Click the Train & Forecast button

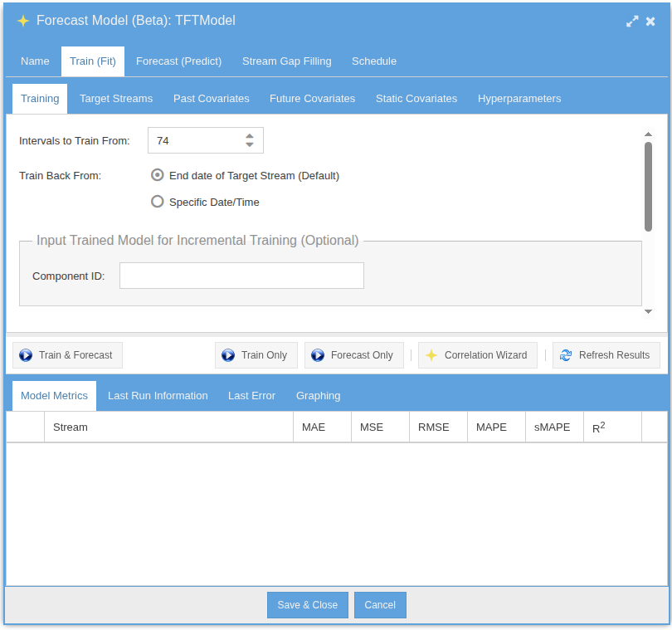(68, 355)
